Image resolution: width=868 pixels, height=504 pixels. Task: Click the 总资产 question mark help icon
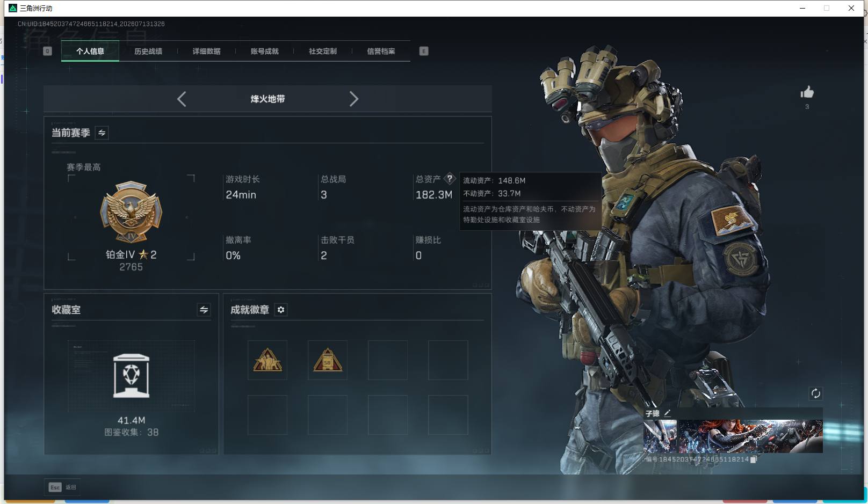(x=450, y=179)
